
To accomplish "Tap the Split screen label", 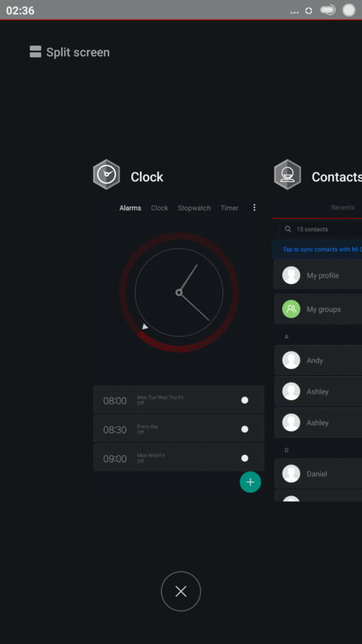I will pyautogui.click(x=78, y=53).
